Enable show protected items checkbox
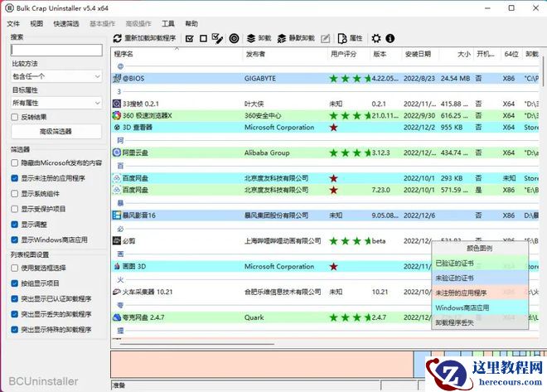This screenshot has width=547, height=392. pyautogui.click(x=15, y=209)
